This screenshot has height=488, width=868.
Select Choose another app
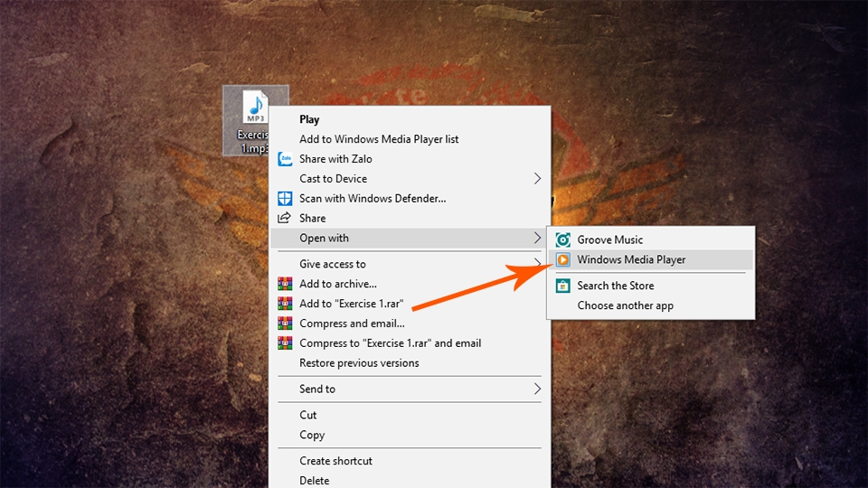tap(650, 305)
